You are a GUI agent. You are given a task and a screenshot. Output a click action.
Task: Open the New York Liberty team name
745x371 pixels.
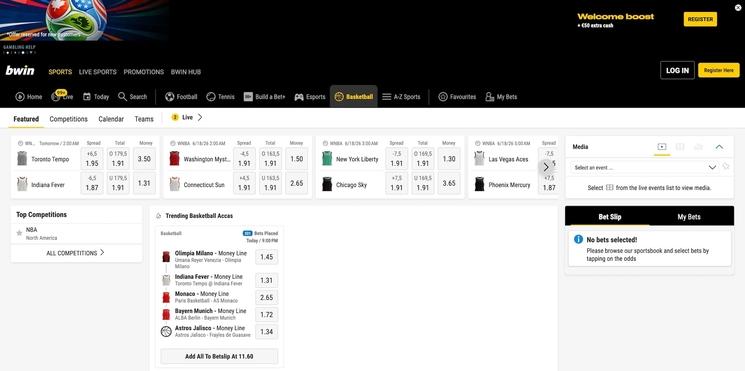[357, 159]
